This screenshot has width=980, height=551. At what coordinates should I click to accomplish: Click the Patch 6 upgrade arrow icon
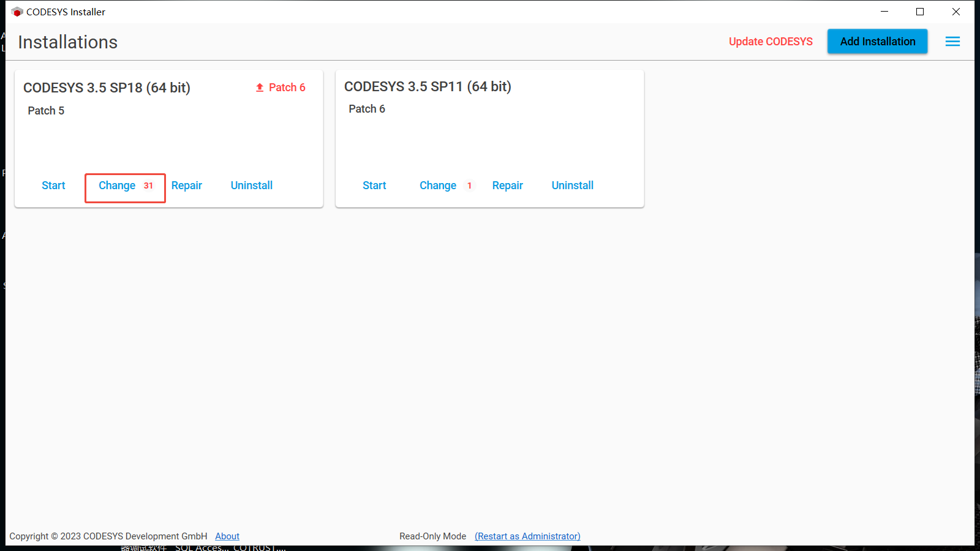pyautogui.click(x=260, y=88)
